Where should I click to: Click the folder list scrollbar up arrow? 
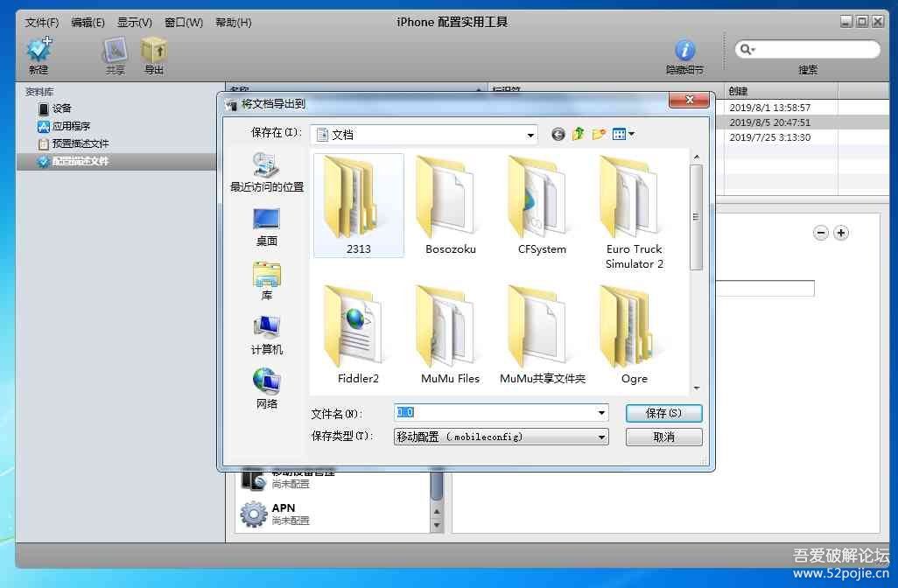pos(697,157)
